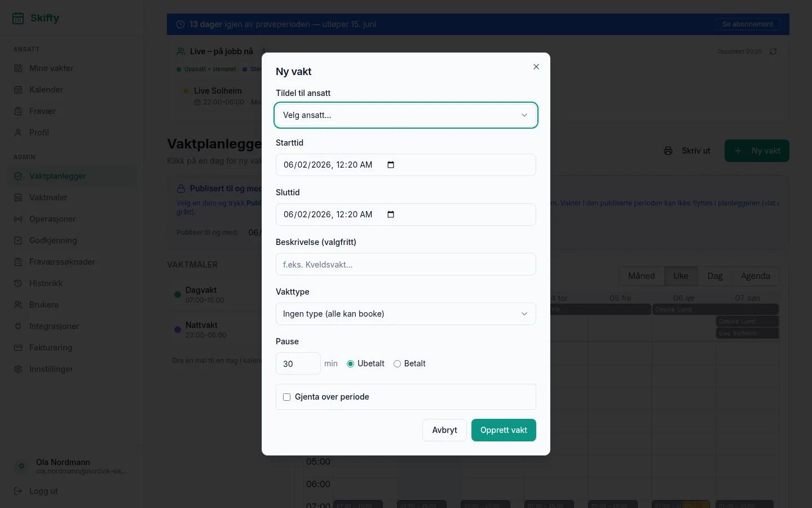Click Se abonnement in the banner
The height and width of the screenshot is (508, 812).
pos(748,24)
